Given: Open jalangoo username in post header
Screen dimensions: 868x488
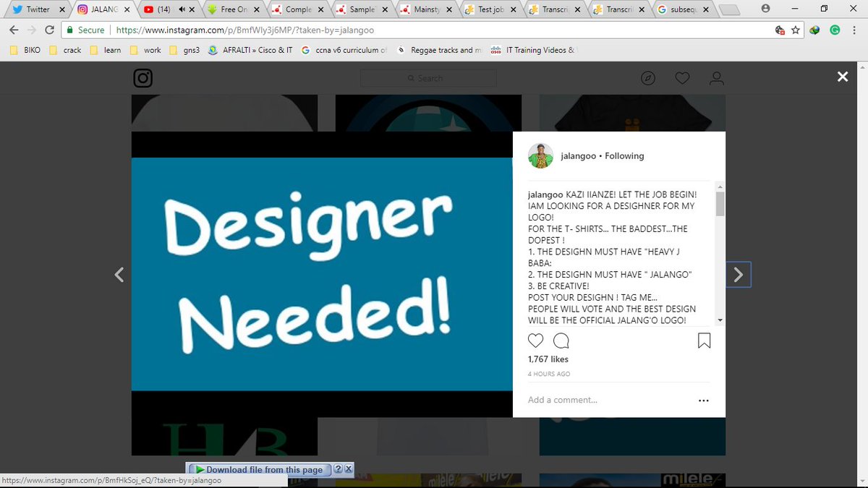Looking at the screenshot, I should pyautogui.click(x=579, y=155).
